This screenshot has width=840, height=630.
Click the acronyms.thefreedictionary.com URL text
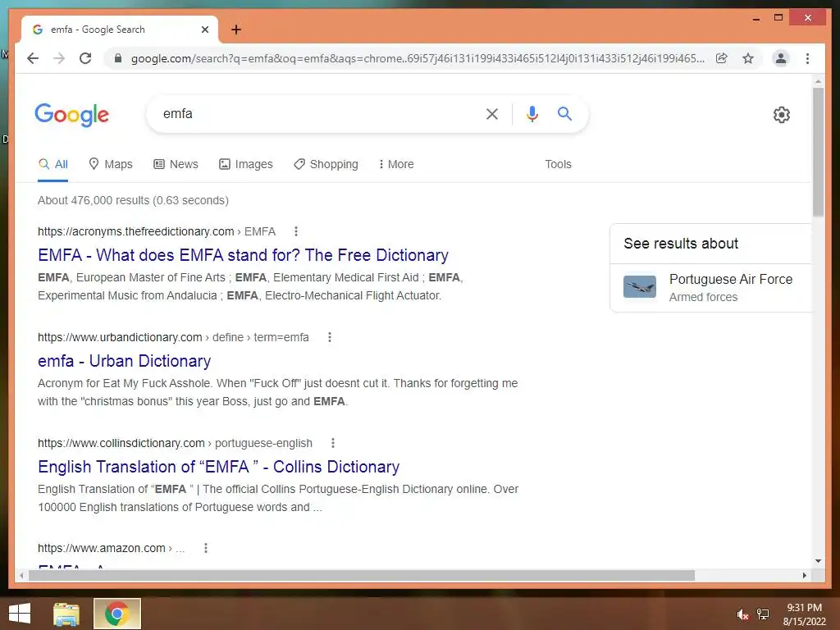click(135, 231)
